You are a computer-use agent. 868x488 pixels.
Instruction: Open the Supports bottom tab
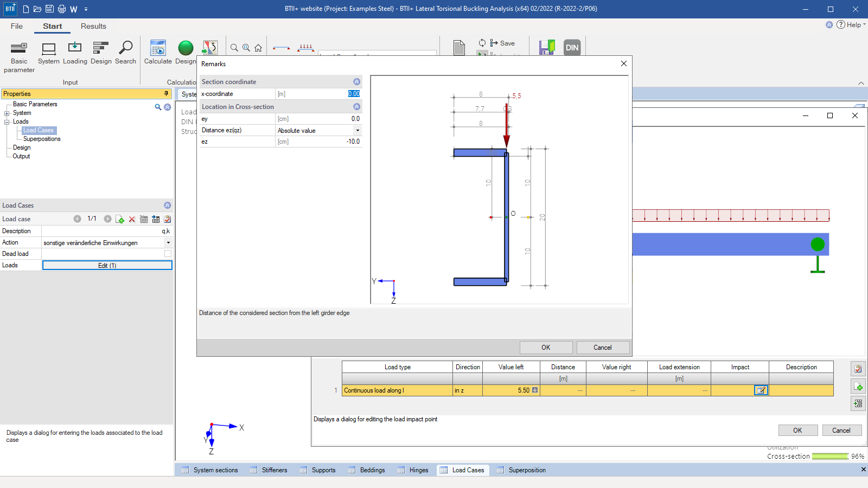[318, 470]
